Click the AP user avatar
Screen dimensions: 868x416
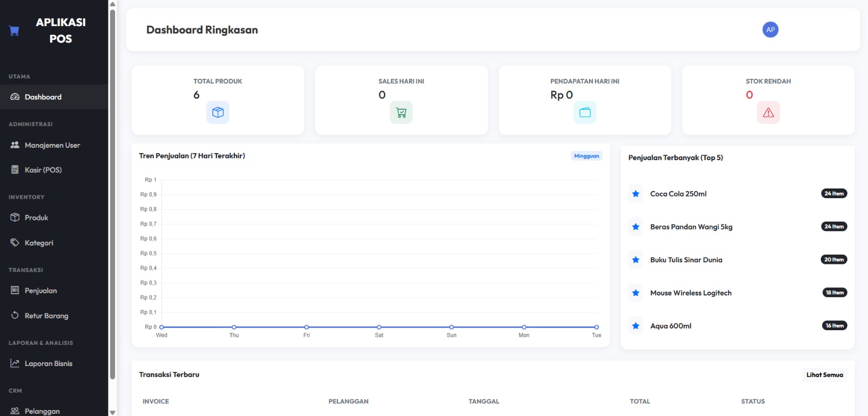point(770,30)
